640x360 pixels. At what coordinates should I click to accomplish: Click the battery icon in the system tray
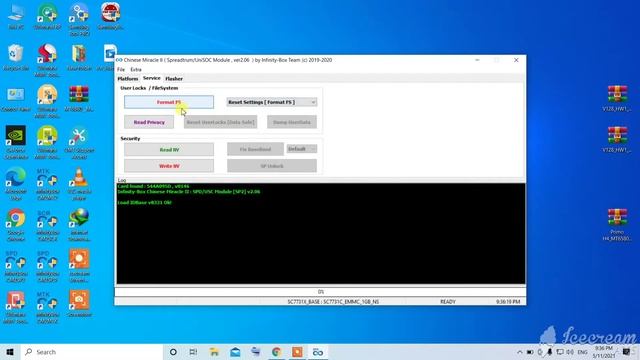[530, 352]
